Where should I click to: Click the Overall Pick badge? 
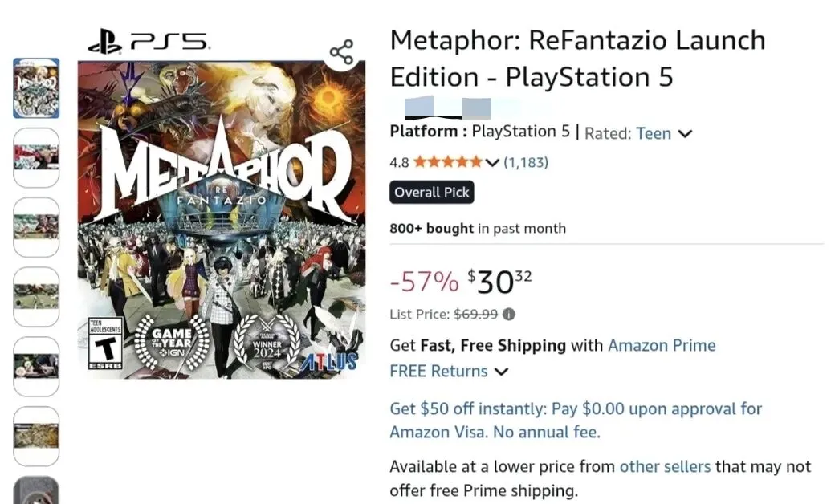click(432, 193)
